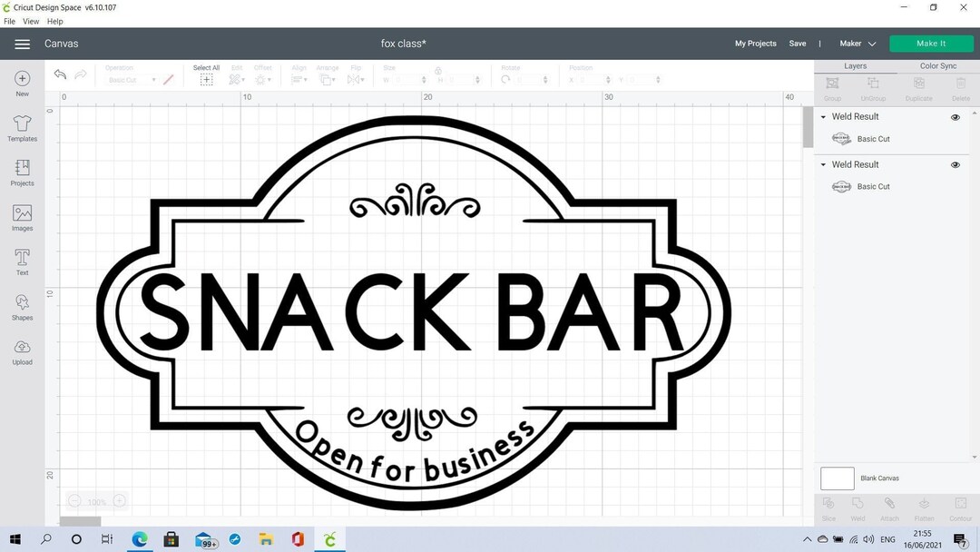The width and height of the screenshot is (980, 552).
Task: Toggle visibility of first Weld Result layer
Action: [955, 116]
